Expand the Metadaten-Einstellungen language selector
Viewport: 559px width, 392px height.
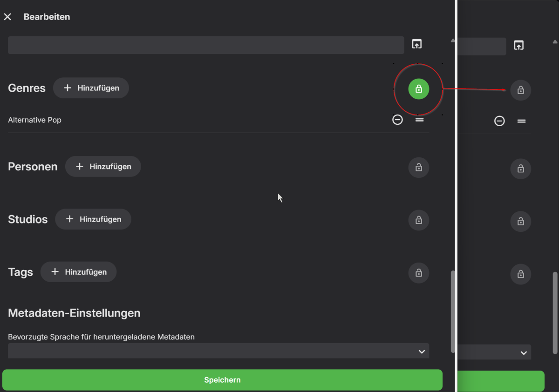pyautogui.click(x=218, y=351)
